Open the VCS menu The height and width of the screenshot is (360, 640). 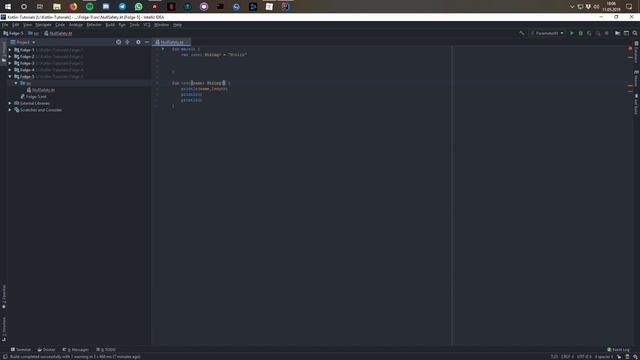point(147,25)
